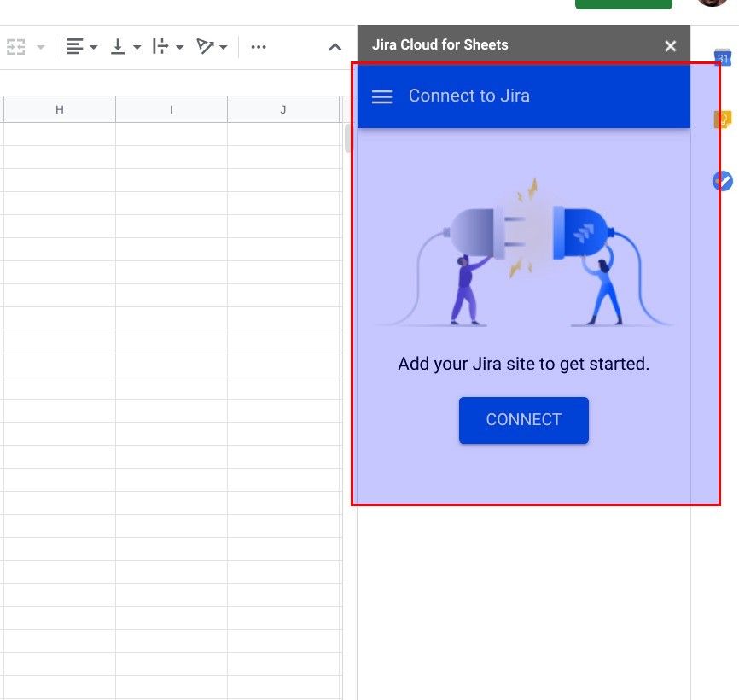
Task: Open Google Calendar side panel icon
Action: [723, 57]
